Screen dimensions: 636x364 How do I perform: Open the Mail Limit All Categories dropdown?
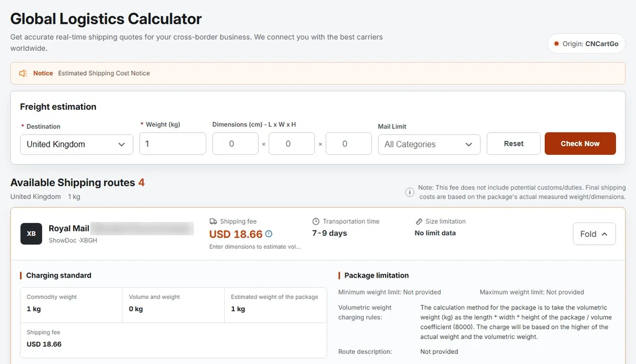429,144
